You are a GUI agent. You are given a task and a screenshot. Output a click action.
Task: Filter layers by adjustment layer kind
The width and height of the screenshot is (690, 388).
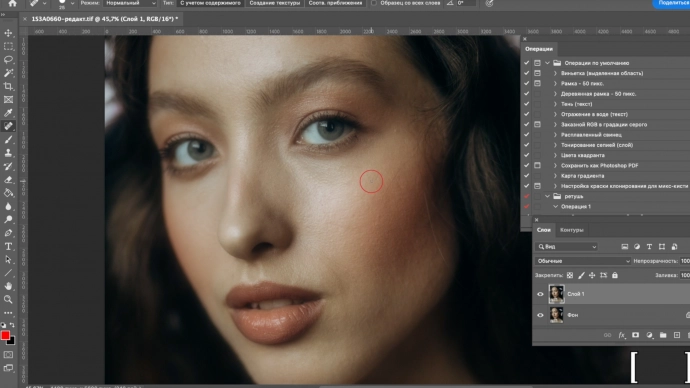[637, 247]
